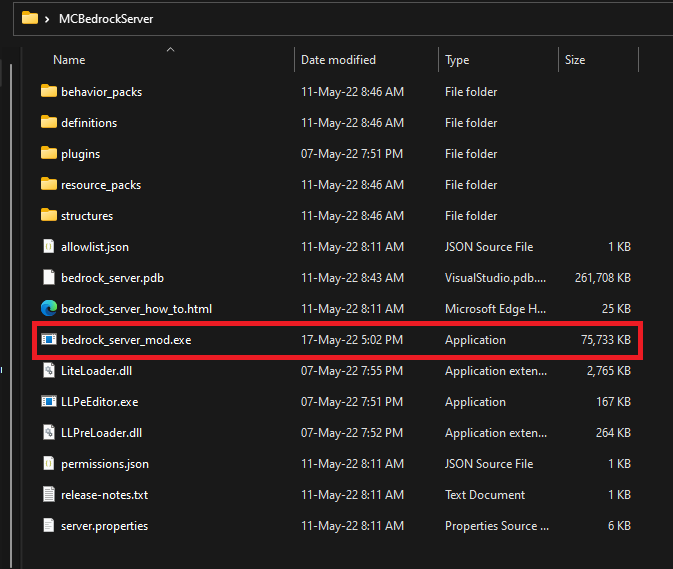Click the 167 KB size value
Image resolution: width=673 pixels, height=569 pixels.
613,402
